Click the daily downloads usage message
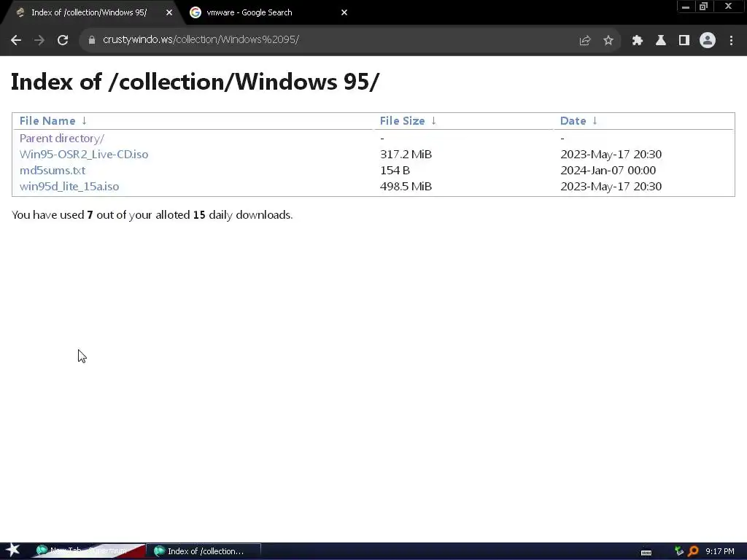The width and height of the screenshot is (747, 560). [x=152, y=215]
